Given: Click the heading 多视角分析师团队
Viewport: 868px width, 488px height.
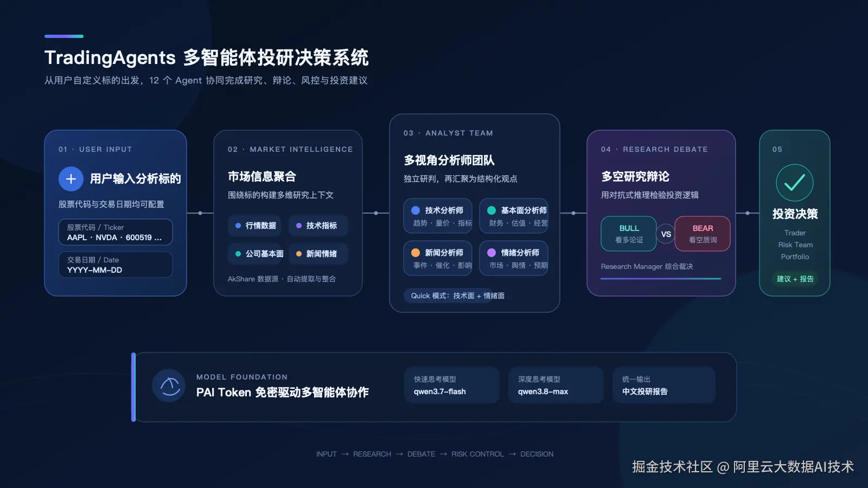Looking at the screenshot, I should coord(449,160).
